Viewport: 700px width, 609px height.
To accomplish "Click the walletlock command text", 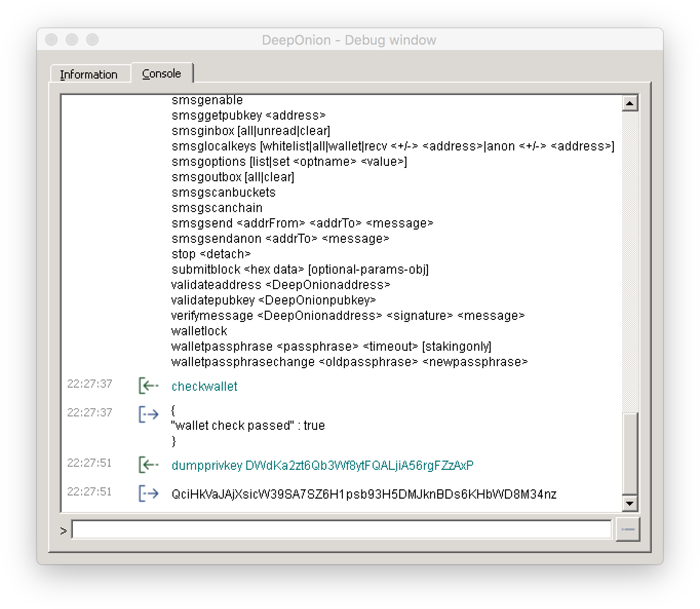I will coord(199,331).
